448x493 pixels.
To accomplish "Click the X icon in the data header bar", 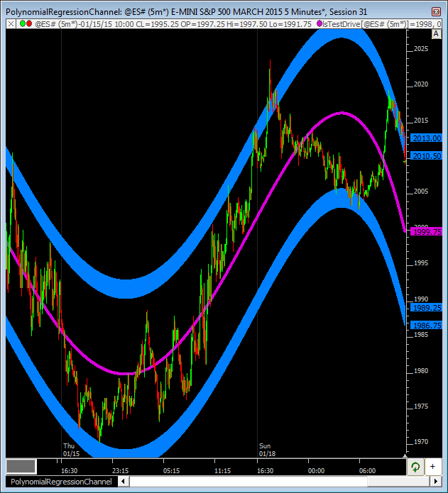I will (10, 23).
